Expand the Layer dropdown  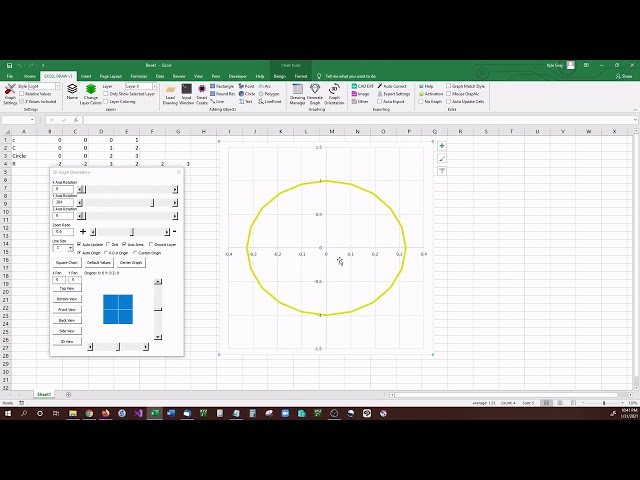(x=154, y=86)
